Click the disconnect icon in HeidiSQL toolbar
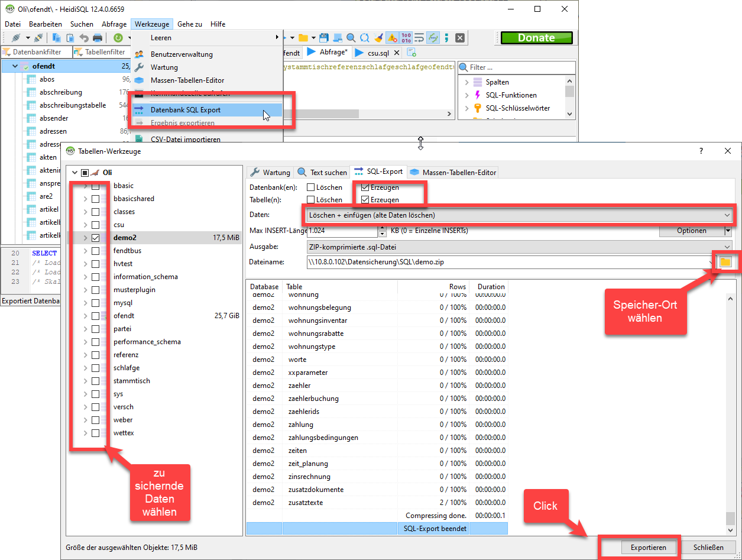 38,38
